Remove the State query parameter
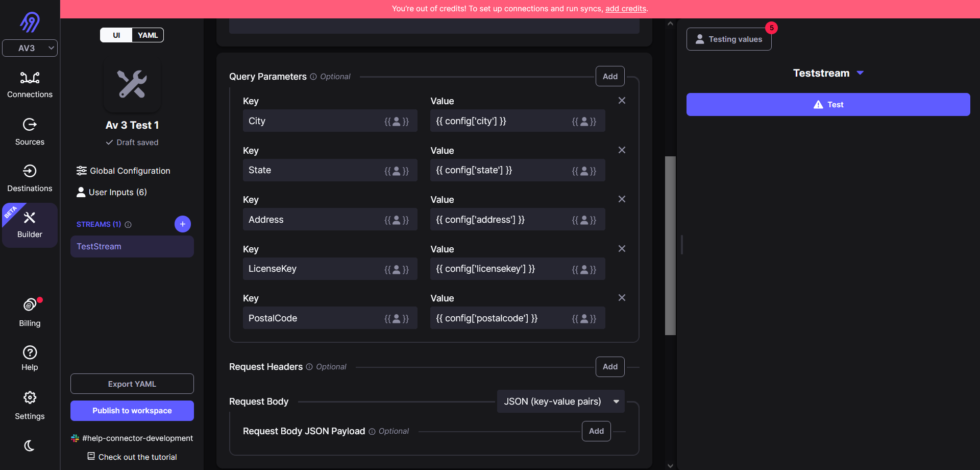This screenshot has width=980, height=470. point(622,150)
